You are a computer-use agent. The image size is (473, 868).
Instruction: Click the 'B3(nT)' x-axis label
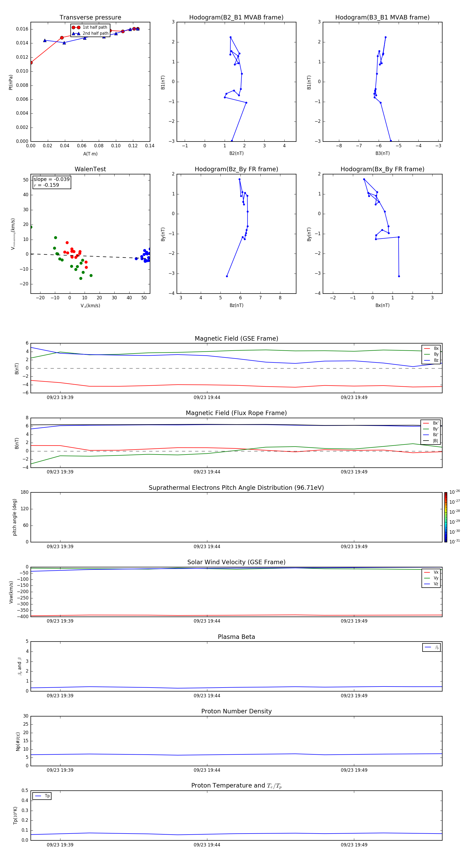382,153
